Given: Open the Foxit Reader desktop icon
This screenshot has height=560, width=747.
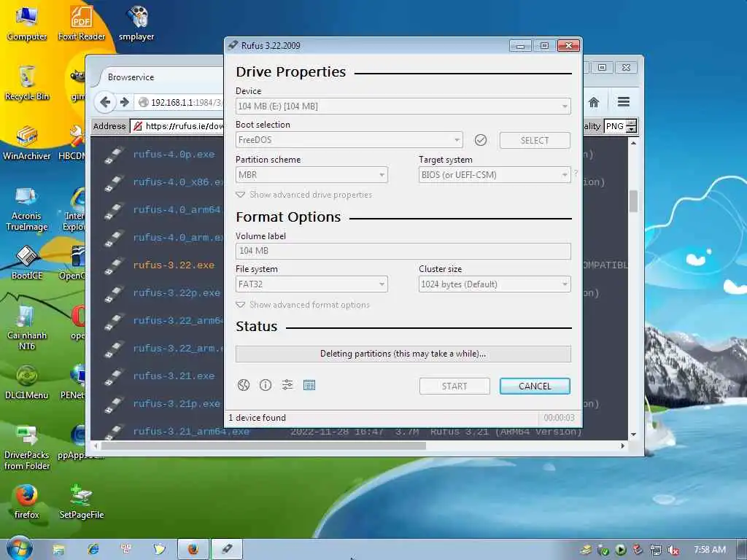Looking at the screenshot, I should (82, 23).
